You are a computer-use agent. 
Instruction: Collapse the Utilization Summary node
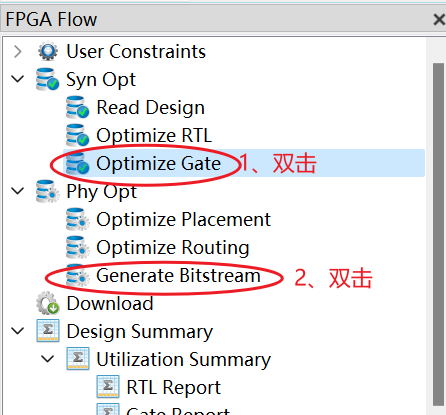48,359
